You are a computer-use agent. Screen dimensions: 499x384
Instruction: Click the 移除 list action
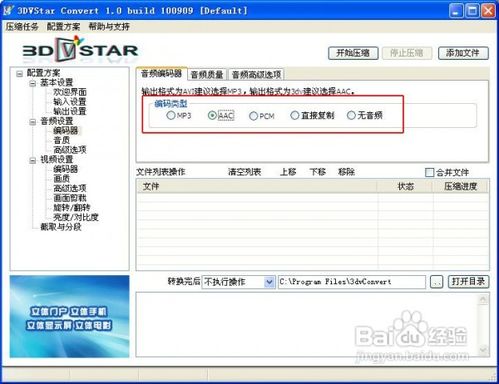click(x=347, y=172)
